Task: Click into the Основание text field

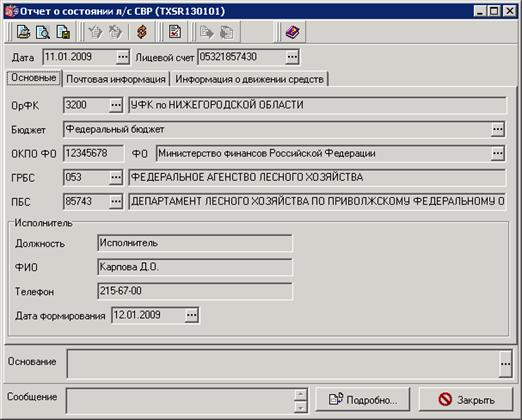Action: [283, 364]
